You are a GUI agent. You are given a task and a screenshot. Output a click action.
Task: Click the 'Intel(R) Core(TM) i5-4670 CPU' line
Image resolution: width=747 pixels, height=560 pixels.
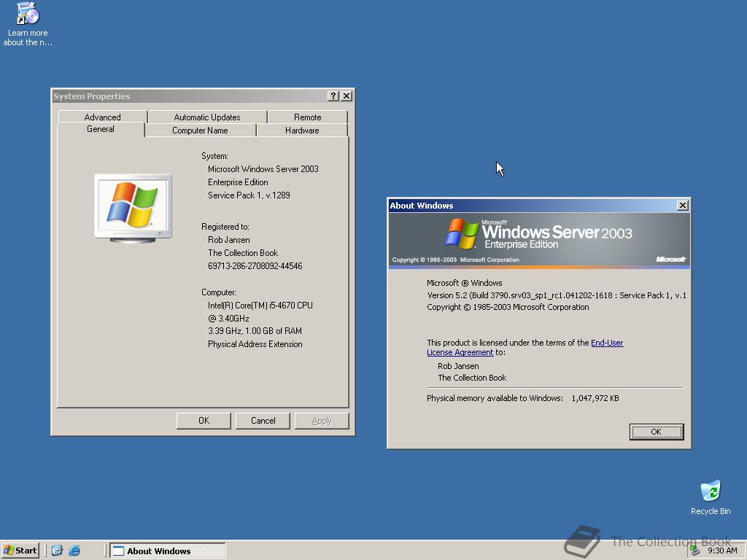tap(260, 306)
